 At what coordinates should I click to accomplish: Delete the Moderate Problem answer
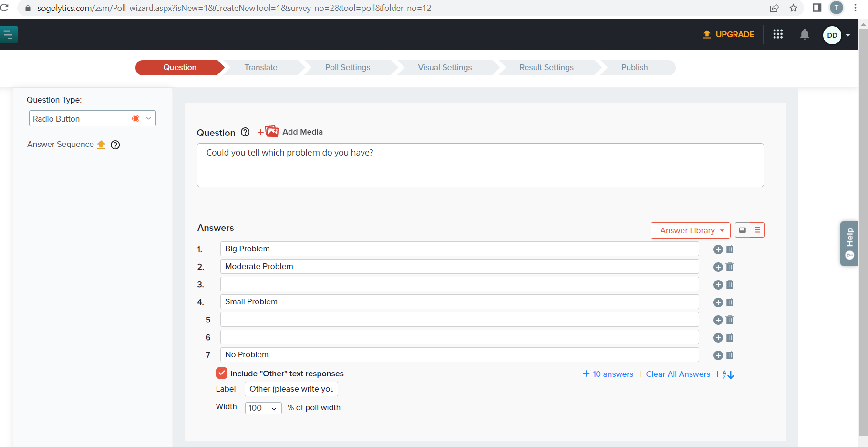click(x=730, y=267)
